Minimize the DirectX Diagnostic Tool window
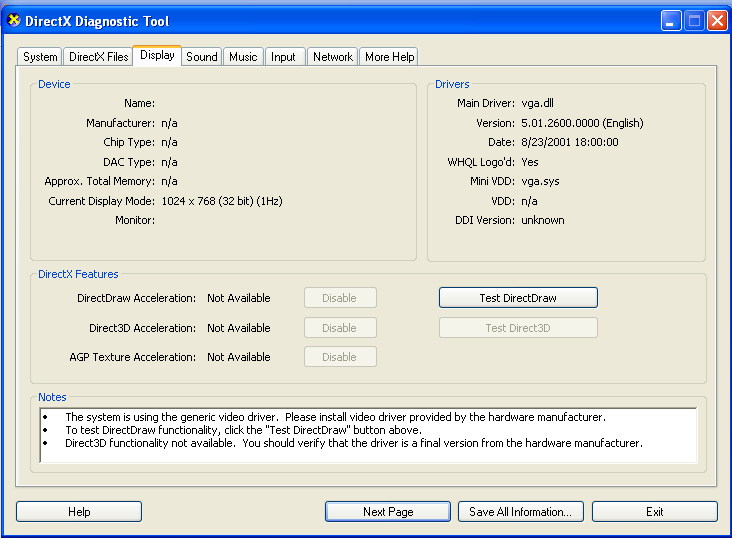The height and width of the screenshot is (539, 732). [671, 21]
